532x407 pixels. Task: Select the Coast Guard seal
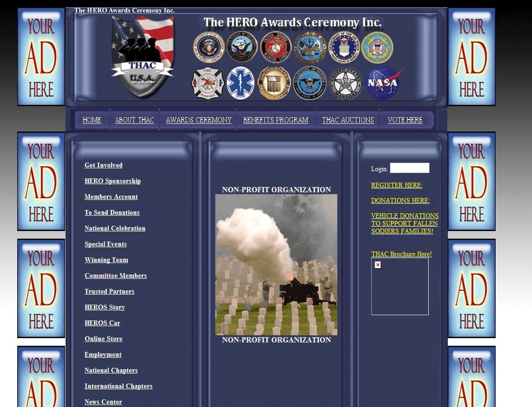(x=377, y=48)
